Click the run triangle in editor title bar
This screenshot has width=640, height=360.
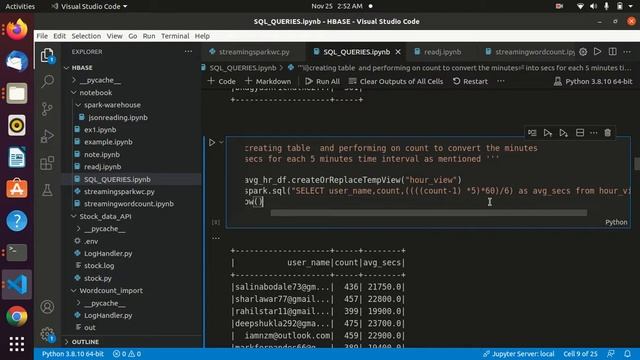point(598,51)
